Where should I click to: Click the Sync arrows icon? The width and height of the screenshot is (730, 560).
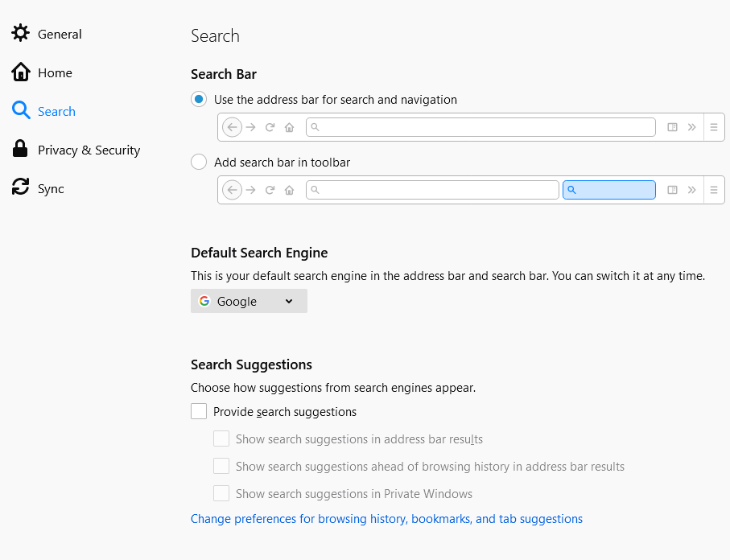pos(21,188)
